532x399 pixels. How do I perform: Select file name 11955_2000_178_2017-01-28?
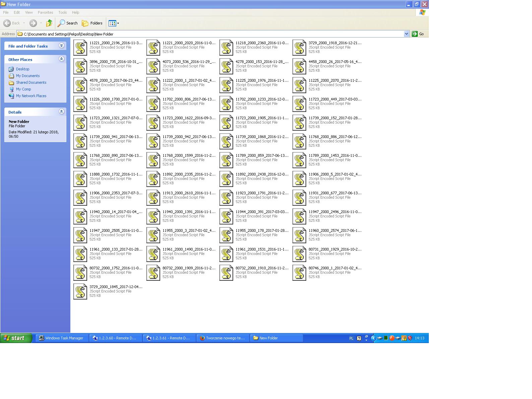(262, 230)
